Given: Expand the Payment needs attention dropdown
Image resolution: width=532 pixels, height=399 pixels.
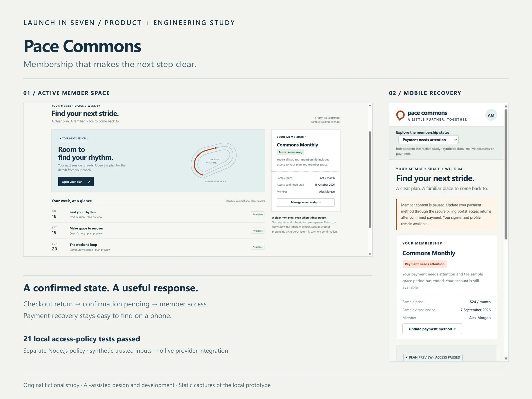Looking at the screenshot, I should (429, 140).
